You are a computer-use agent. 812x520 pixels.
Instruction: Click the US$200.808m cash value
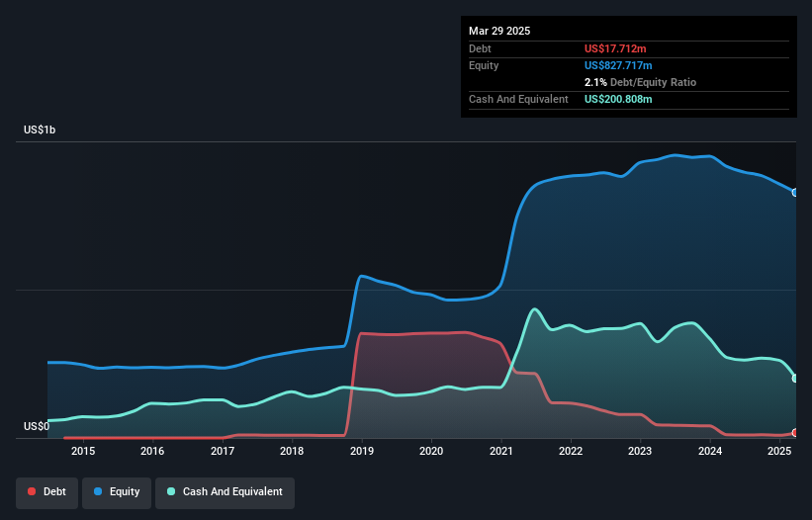tap(618, 99)
